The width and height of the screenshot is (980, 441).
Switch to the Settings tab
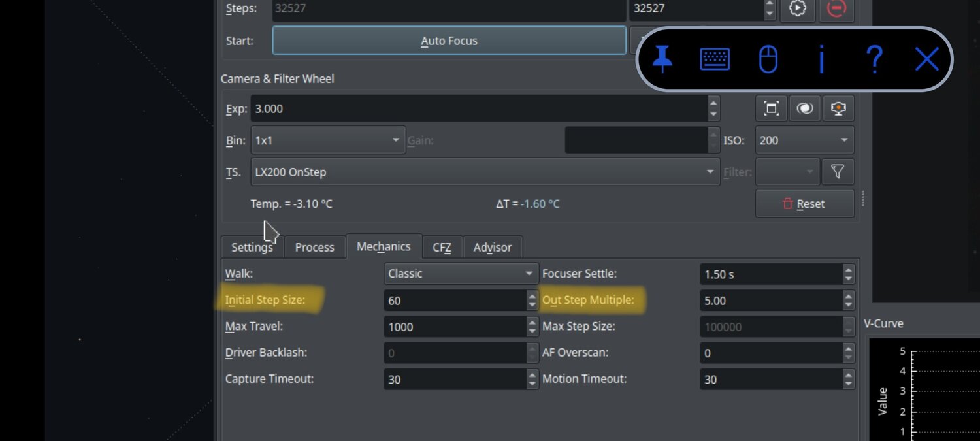tap(252, 247)
